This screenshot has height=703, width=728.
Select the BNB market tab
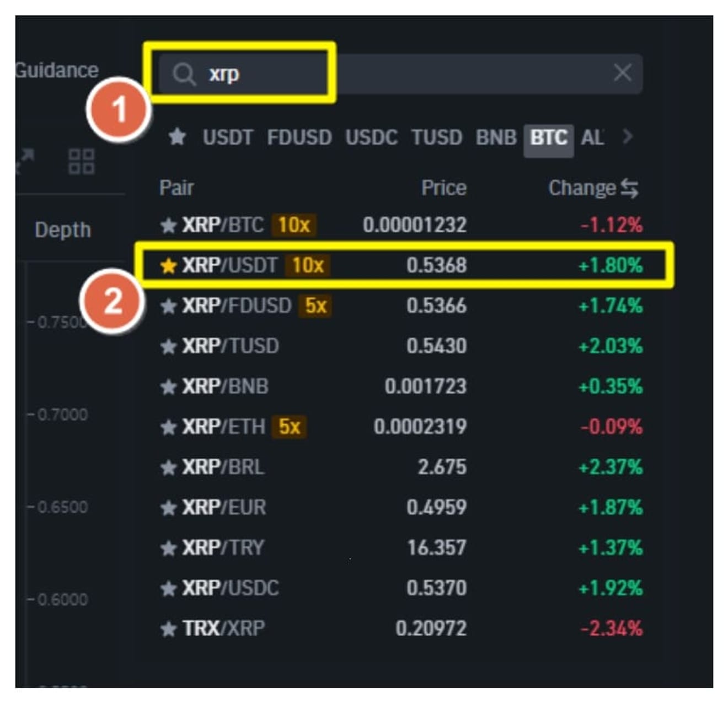tap(495, 137)
